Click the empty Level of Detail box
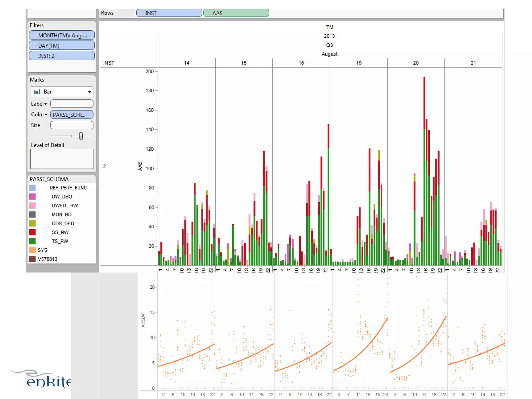 [x=62, y=159]
